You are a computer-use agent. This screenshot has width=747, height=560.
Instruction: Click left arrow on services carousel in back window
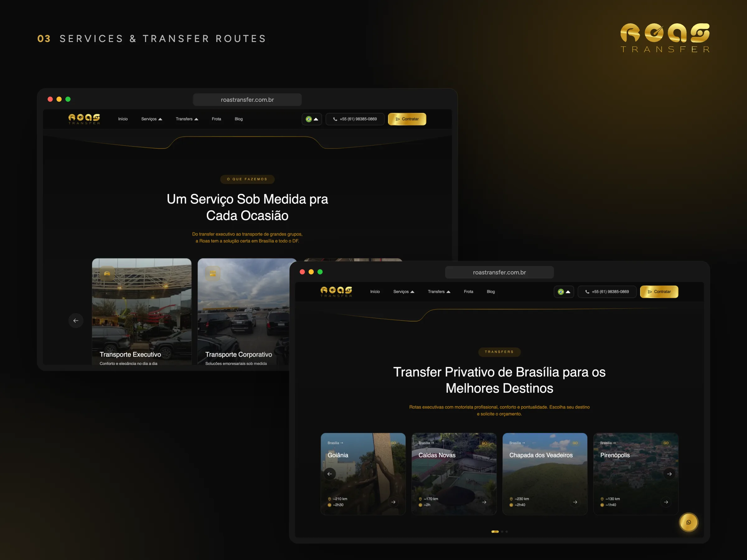click(x=76, y=320)
